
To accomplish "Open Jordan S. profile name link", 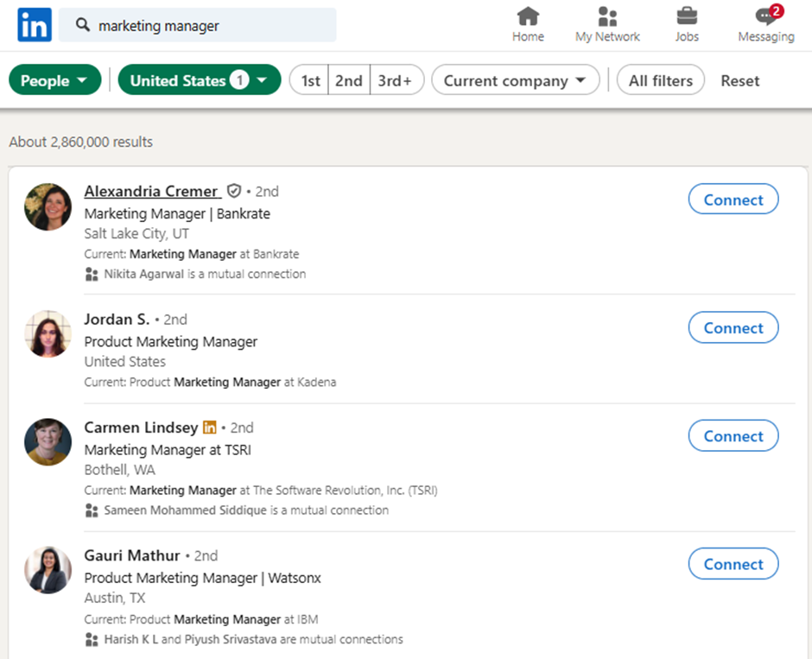I will pyautogui.click(x=117, y=319).
